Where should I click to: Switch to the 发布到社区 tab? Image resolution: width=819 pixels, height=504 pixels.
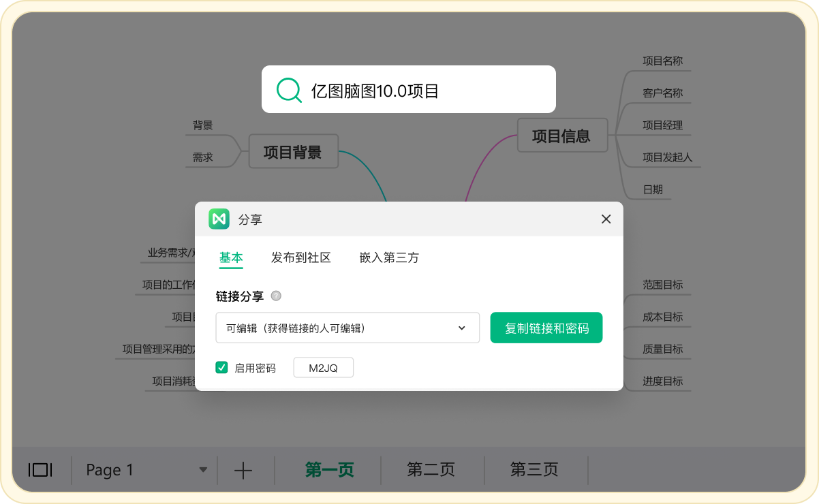[301, 257]
